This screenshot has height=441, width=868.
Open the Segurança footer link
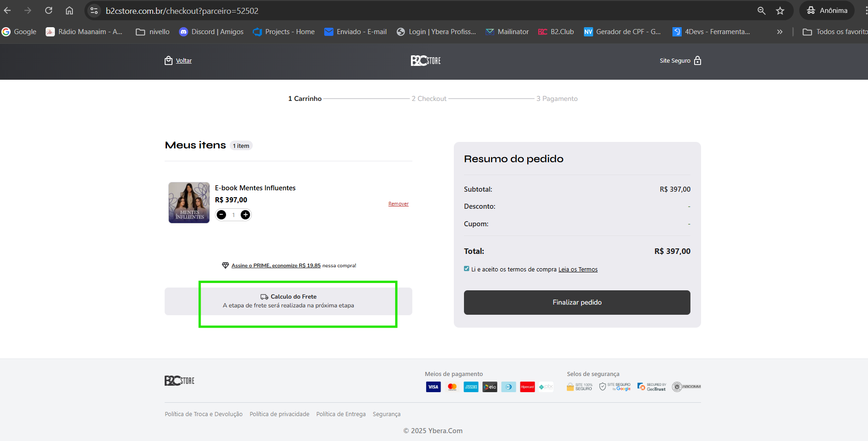click(x=386, y=414)
